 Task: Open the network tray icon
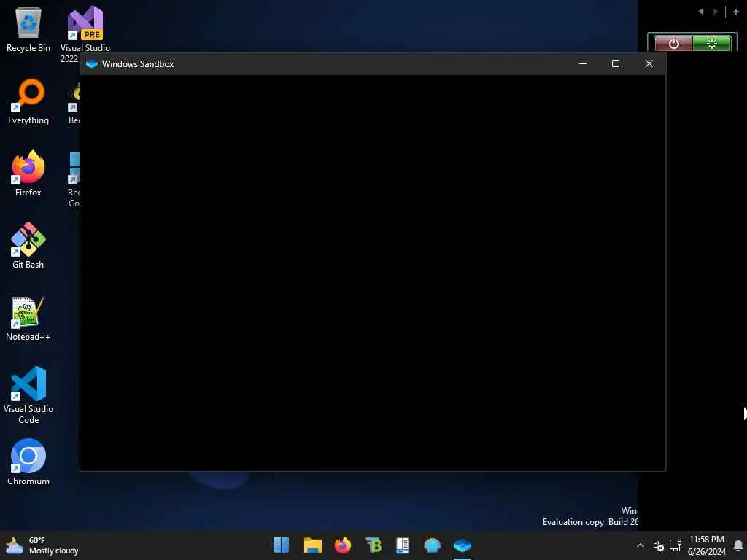675,545
